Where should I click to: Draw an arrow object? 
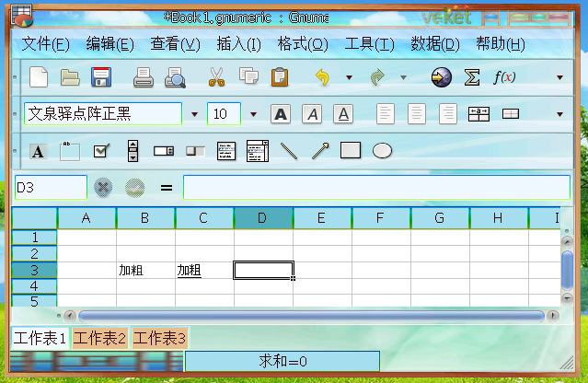click(x=320, y=151)
